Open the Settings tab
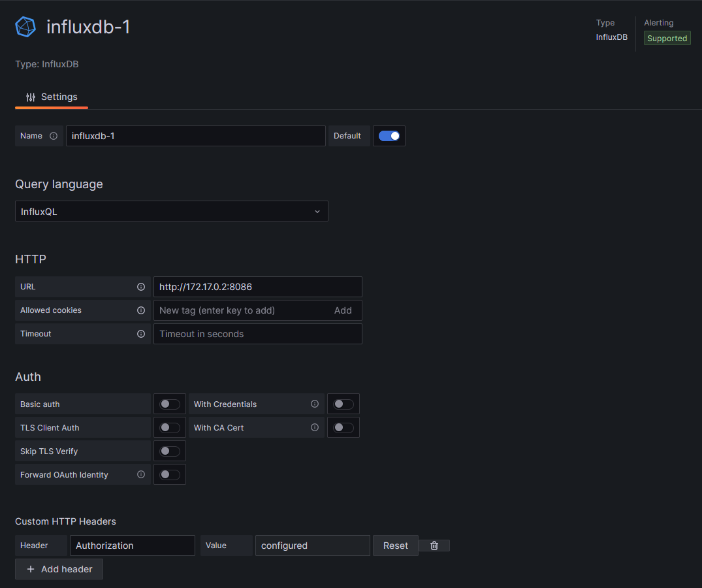 click(x=52, y=97)
